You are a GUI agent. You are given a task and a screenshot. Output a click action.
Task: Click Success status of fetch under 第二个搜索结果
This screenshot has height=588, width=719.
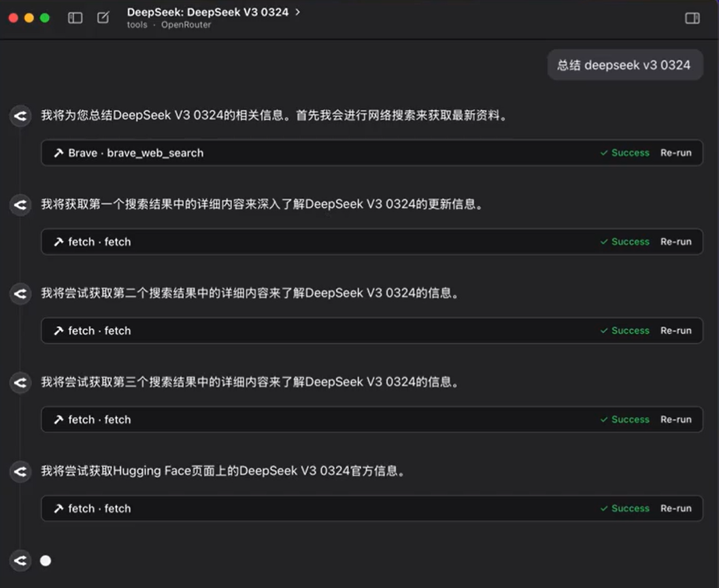click(624, 331)
